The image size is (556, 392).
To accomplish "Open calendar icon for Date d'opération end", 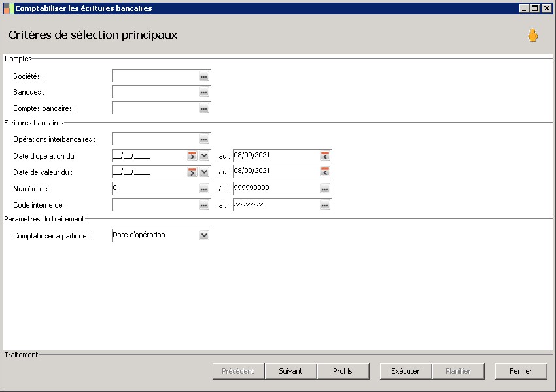I will click(x=325, y=155).
